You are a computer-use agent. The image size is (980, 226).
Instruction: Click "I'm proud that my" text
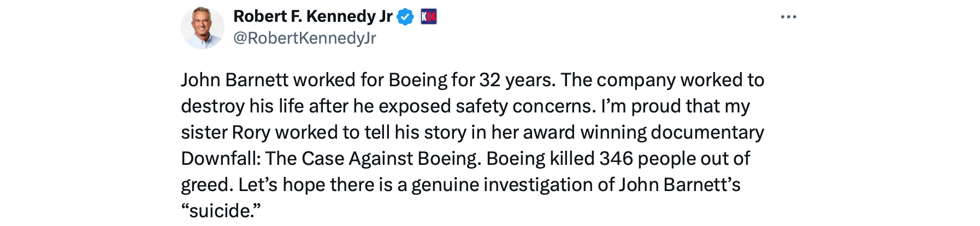[675, 106]
